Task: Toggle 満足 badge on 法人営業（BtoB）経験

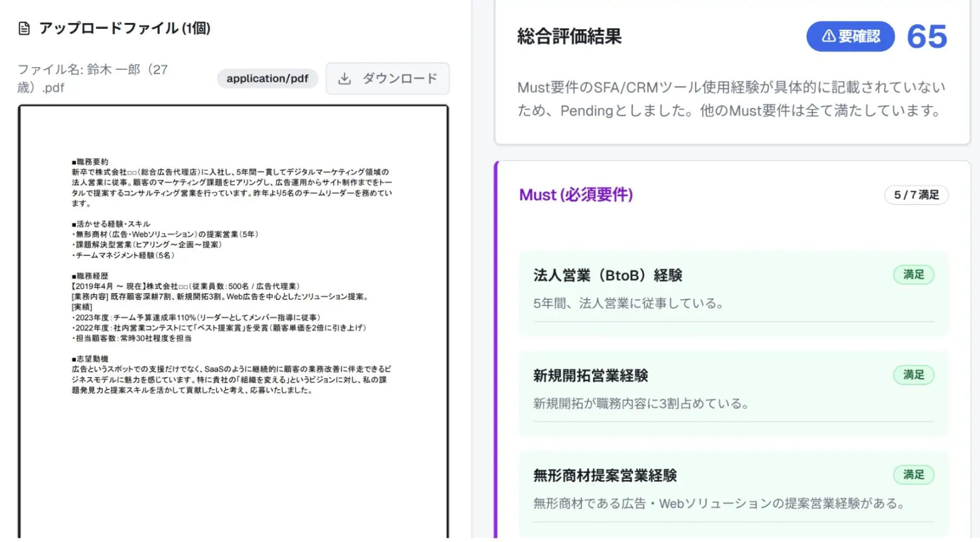Action: [x=913, y=275]
